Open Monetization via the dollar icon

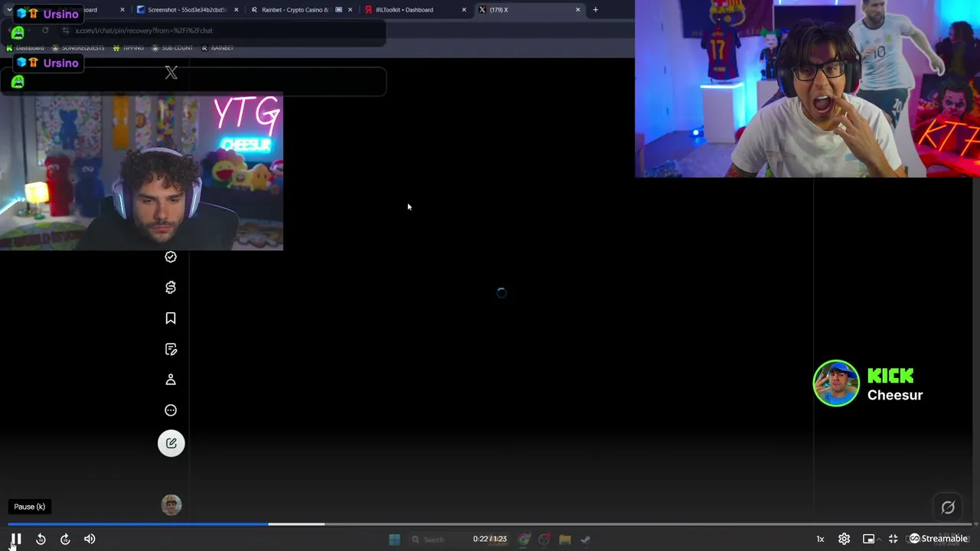coord(171,288)
